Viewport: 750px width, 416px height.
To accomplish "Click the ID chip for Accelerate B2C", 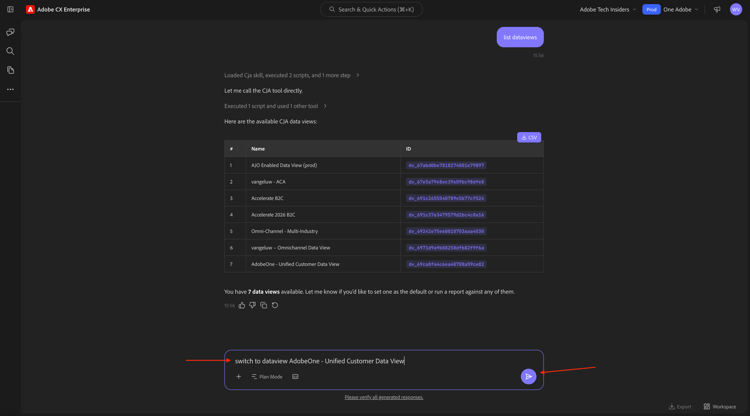I will [446, 198].
